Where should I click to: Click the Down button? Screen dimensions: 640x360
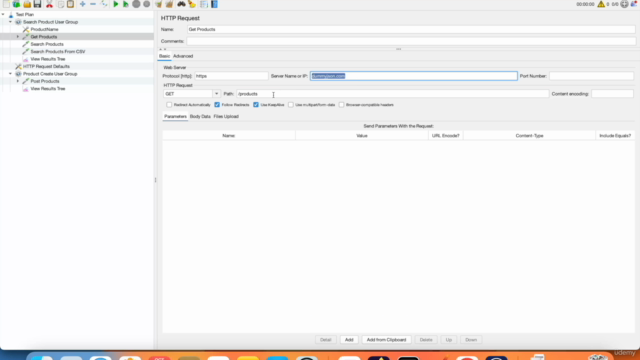tap(471, 340)
